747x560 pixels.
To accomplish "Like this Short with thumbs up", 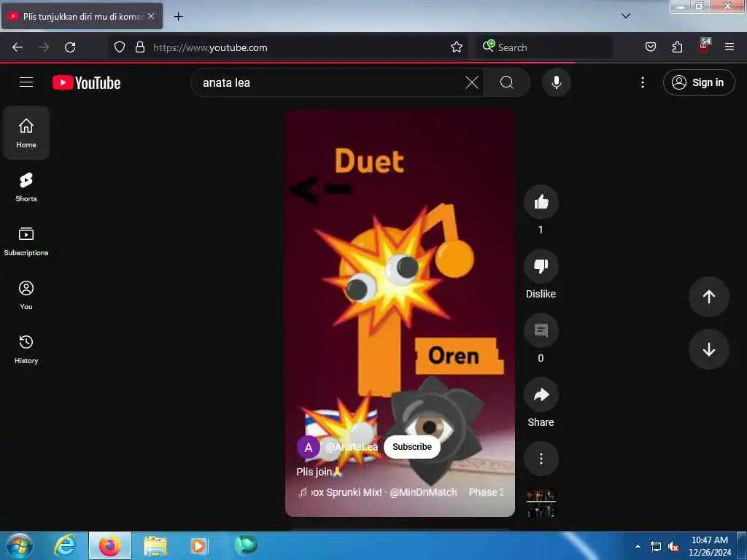I will tap(541, 203).
